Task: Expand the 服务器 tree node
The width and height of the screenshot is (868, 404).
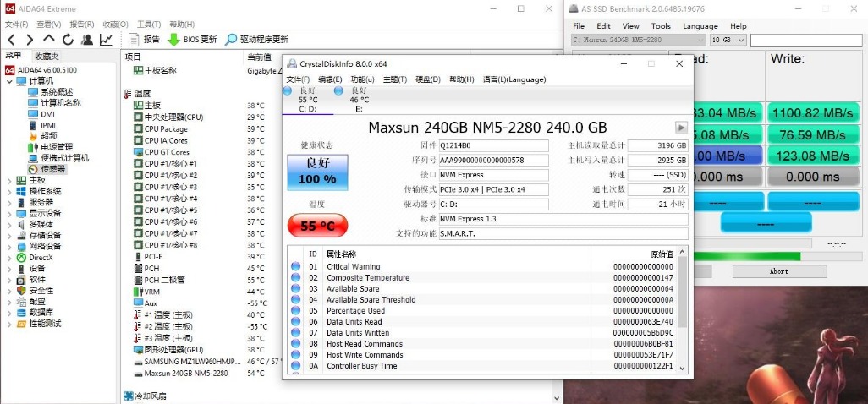Action: point(9,202)
